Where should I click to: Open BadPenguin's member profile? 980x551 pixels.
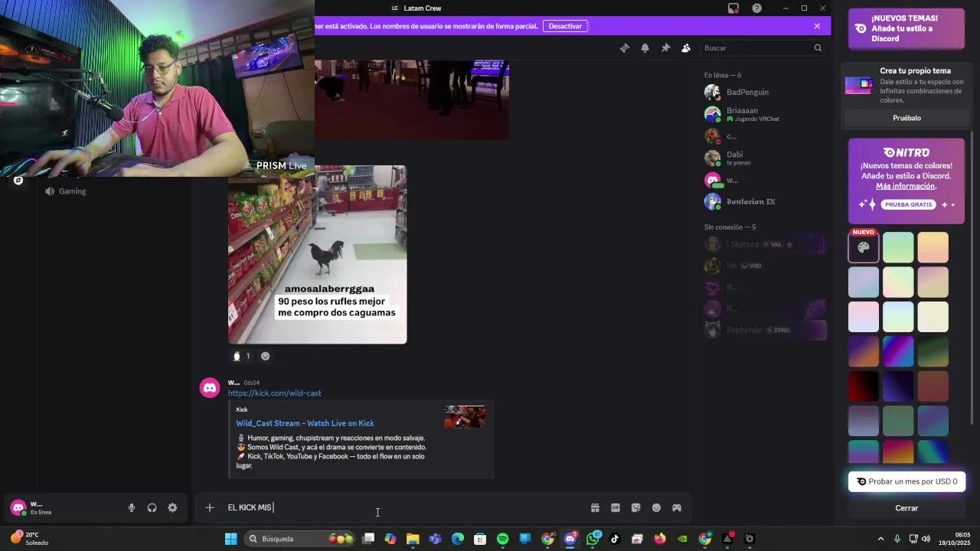pyautogui.click(x=763, y=92)
